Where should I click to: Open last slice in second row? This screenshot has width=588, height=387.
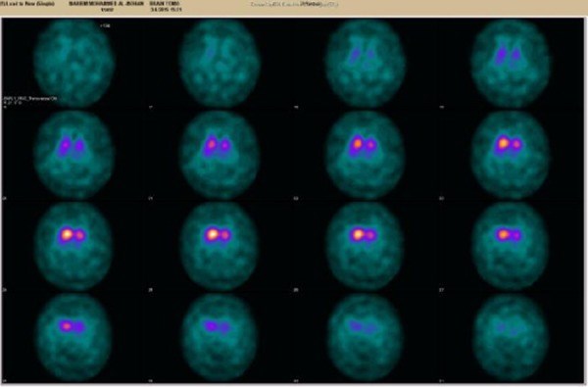pos(511,155)
